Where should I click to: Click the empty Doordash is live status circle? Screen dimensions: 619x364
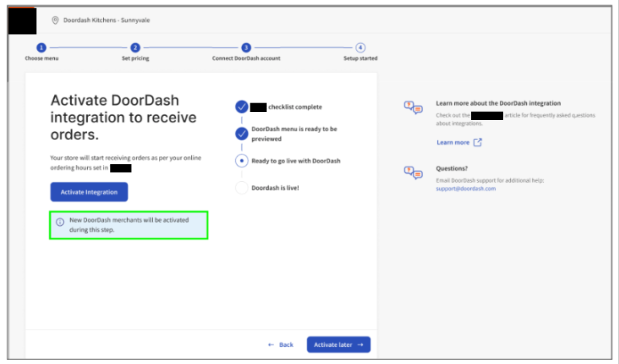(x=242, y=188)
